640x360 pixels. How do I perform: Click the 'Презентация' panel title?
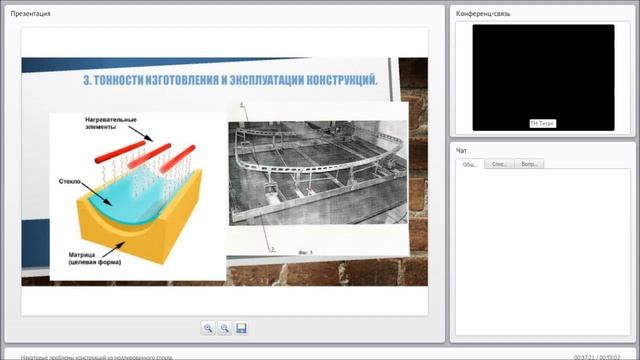click(31, 13)
